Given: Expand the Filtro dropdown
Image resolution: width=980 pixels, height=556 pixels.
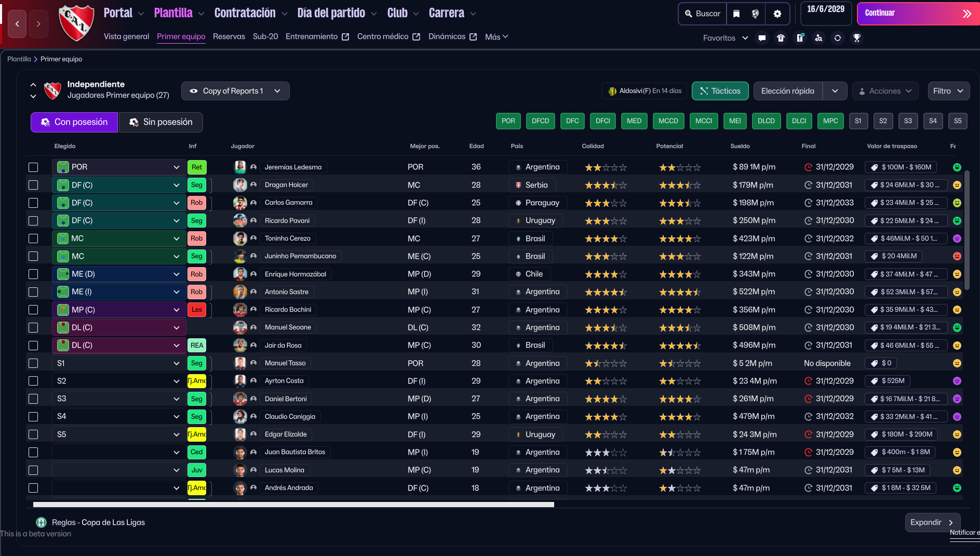Looking at the screenshot, I should click(x=948, y=91).
